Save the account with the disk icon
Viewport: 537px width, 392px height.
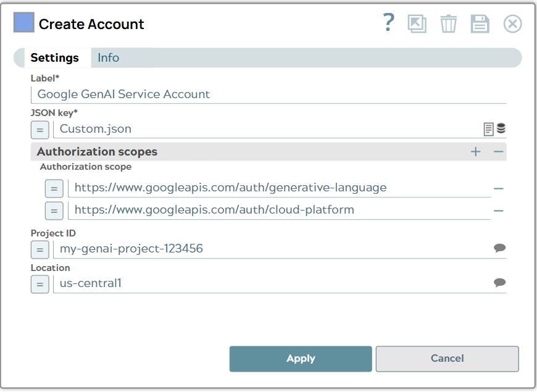click(x=480, y=23)
